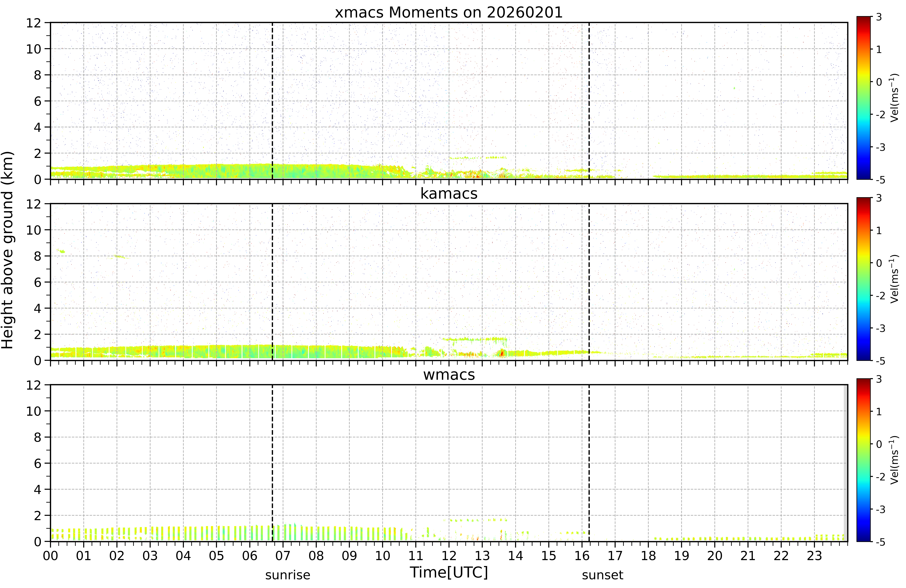Screen dimensions: 906x588
Task: Click the sunset dashed line in the kamacs panel
Action: point(589,282)
